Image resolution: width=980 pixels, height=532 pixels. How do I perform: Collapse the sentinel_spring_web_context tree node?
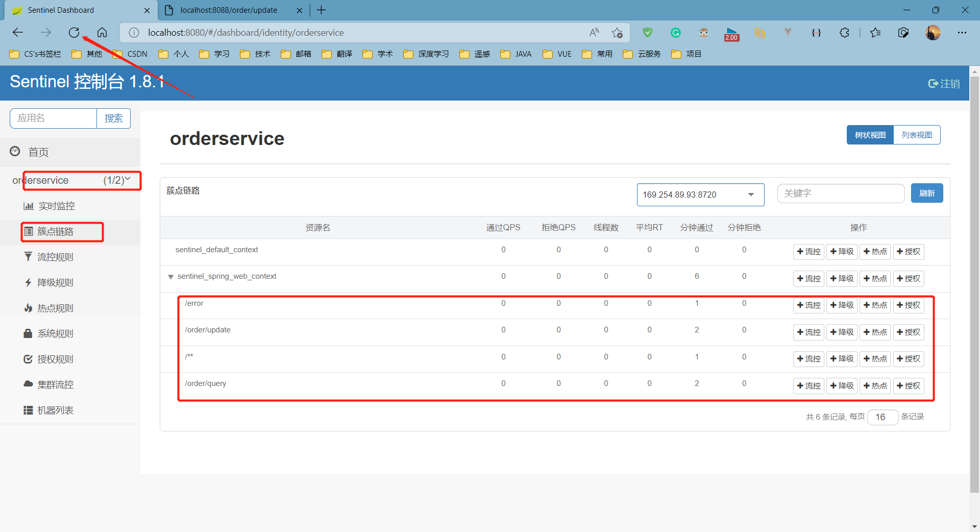(x=170, y=277)
